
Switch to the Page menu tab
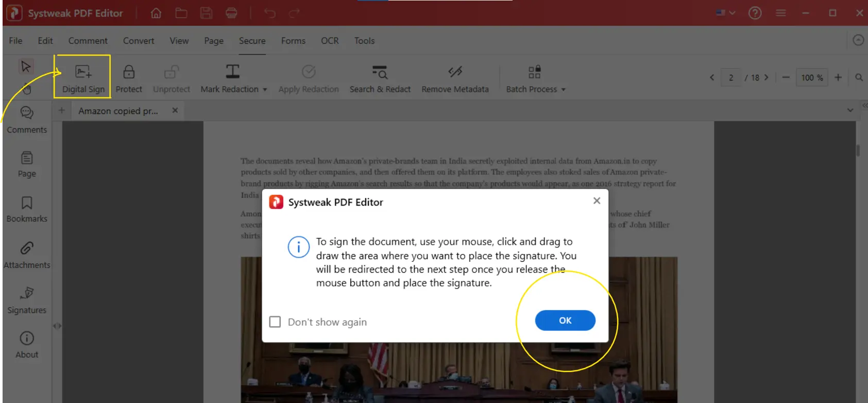214,41
